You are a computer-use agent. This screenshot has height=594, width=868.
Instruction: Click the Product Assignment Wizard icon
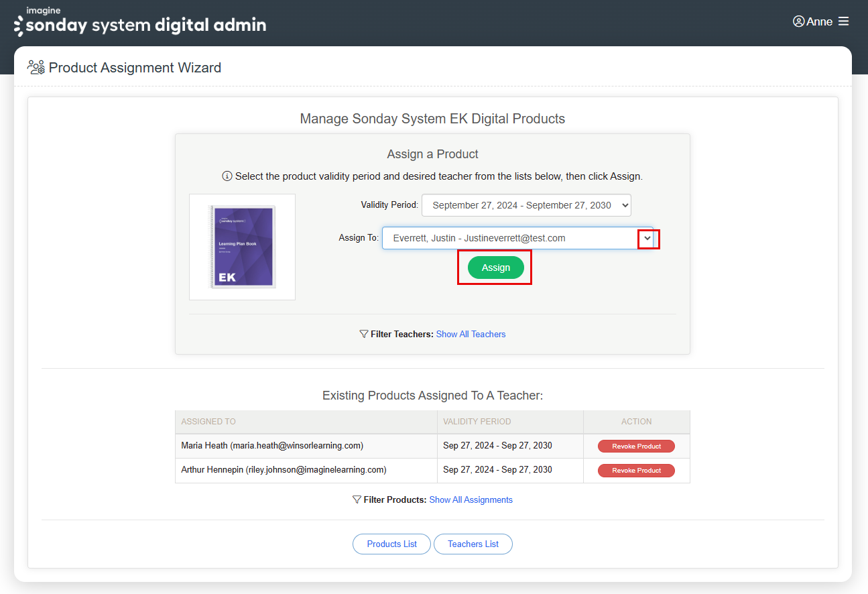point(36,67)
